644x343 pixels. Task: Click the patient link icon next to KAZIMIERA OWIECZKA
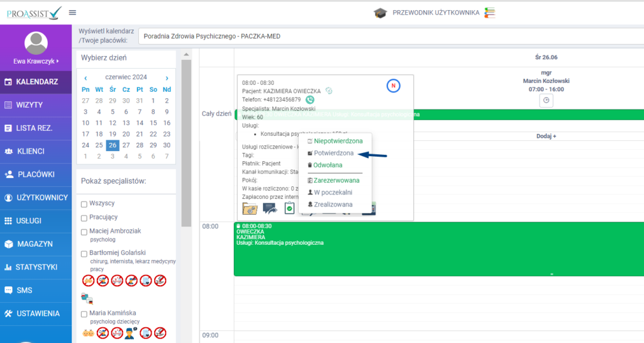329,91
